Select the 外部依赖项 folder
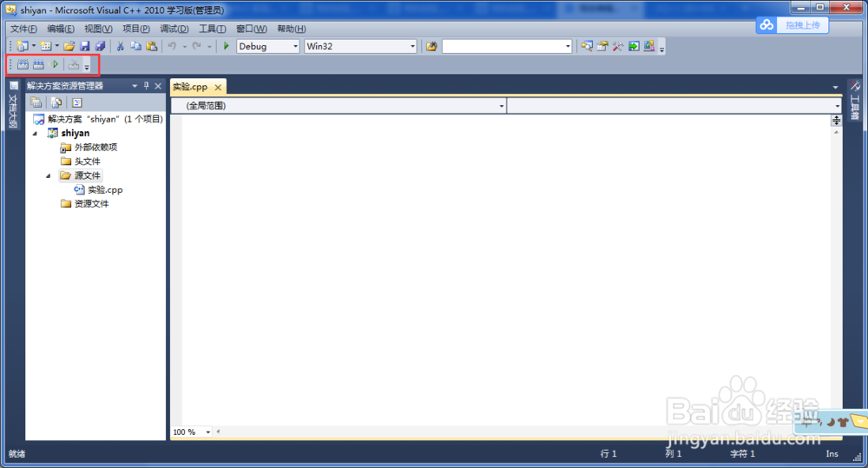Viewport: 868px width, 468px height. tap(89, 148)
